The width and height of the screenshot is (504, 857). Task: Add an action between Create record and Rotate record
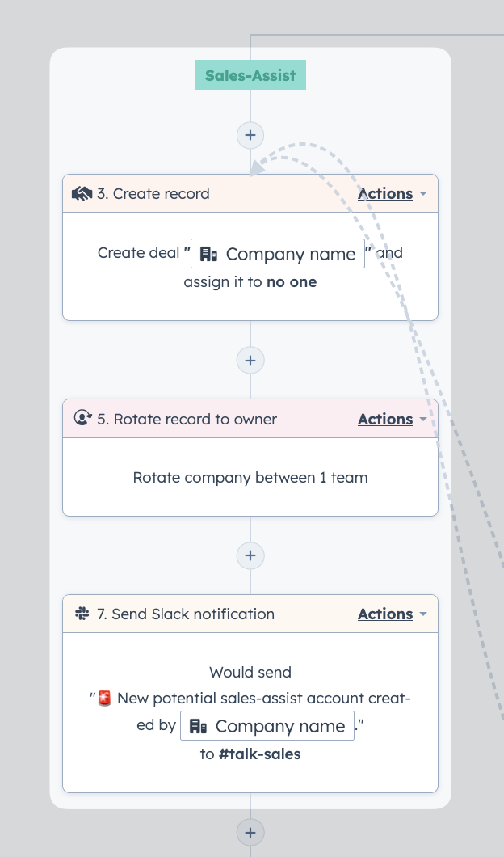click(250, 361)
